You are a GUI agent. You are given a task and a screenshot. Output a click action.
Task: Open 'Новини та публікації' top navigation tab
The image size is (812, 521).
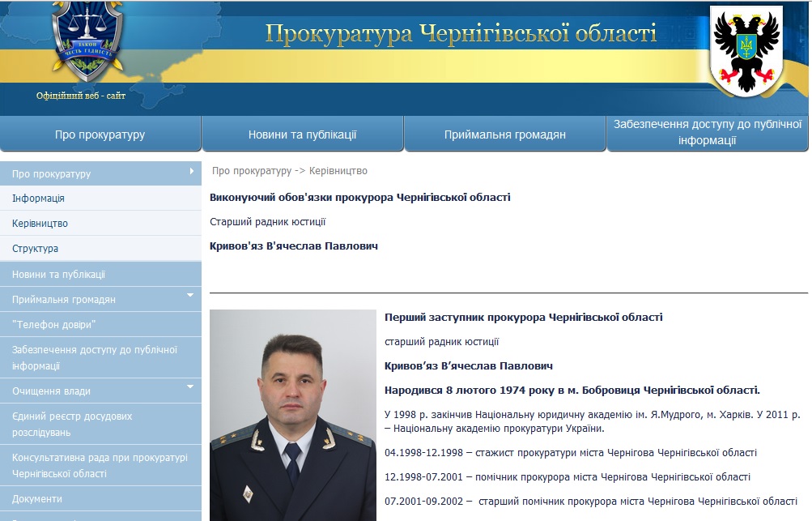click(303, 135)
